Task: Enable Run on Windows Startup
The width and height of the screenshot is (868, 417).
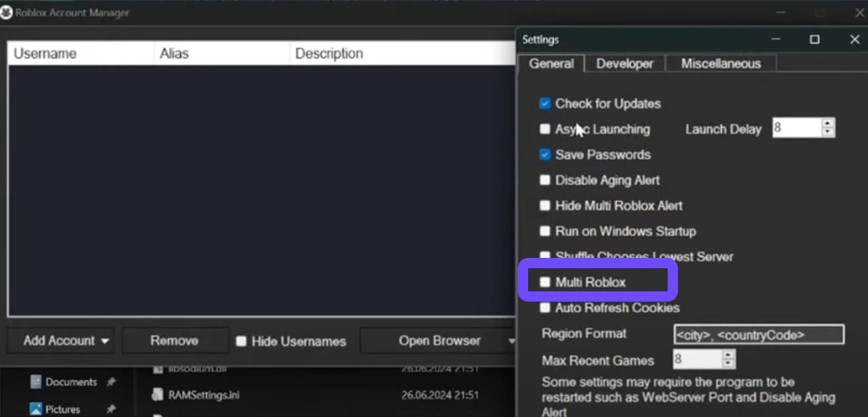Action: [x=545, y=232]
